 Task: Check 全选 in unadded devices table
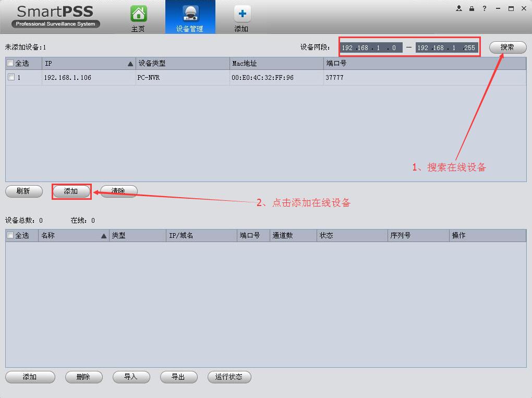click(10, 63)
